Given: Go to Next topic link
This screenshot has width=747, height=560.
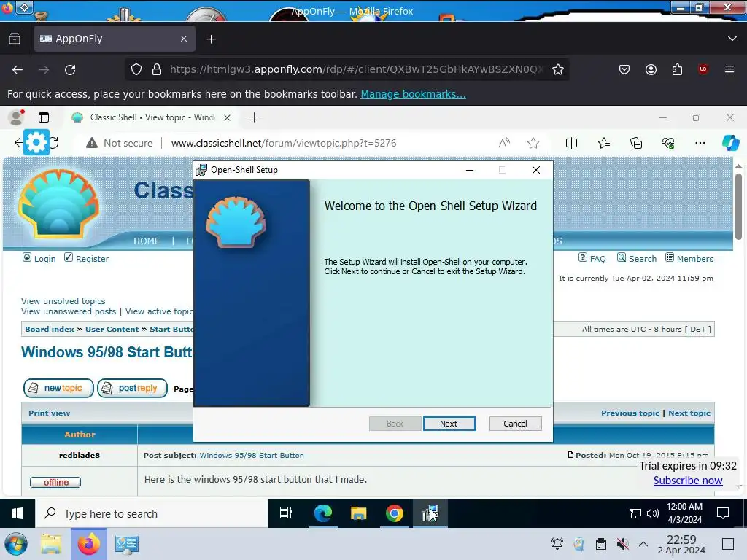Looking at the screenshot, I should 689,413.
